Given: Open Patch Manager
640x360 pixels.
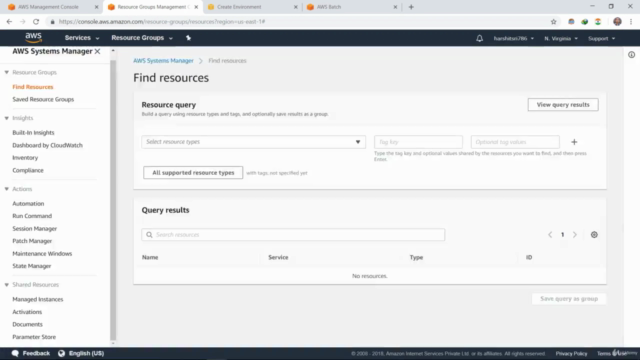Looking at the screenshot, I should click(x=32, y=241).
